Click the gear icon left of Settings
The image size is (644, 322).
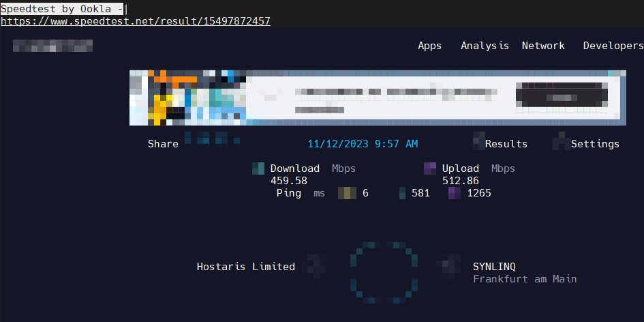562,141
